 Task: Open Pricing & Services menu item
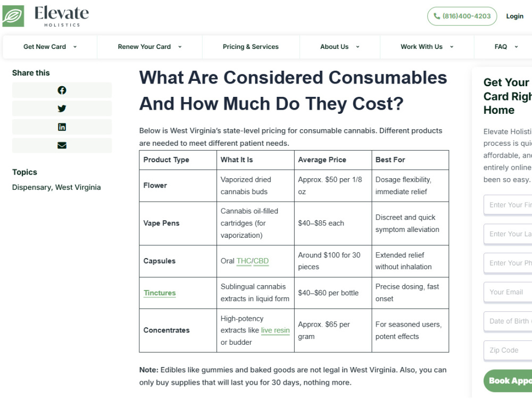pos(251,47)
